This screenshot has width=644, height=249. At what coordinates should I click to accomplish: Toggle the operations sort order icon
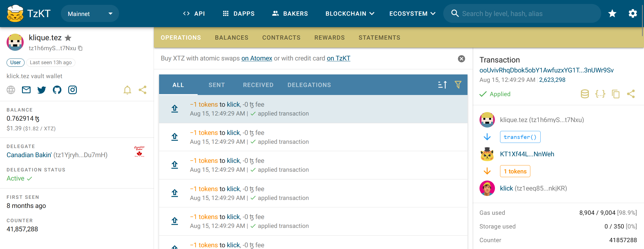pos(442,85)
